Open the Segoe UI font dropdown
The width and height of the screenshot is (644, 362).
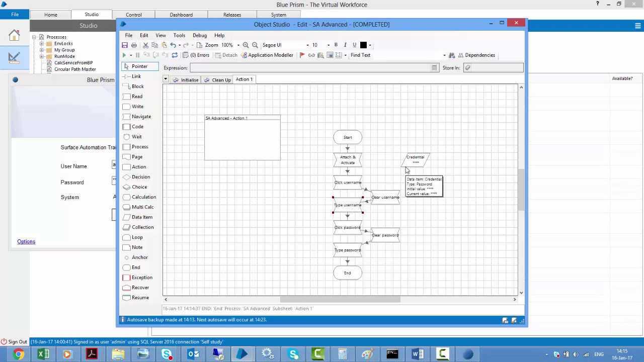[307, 45]
